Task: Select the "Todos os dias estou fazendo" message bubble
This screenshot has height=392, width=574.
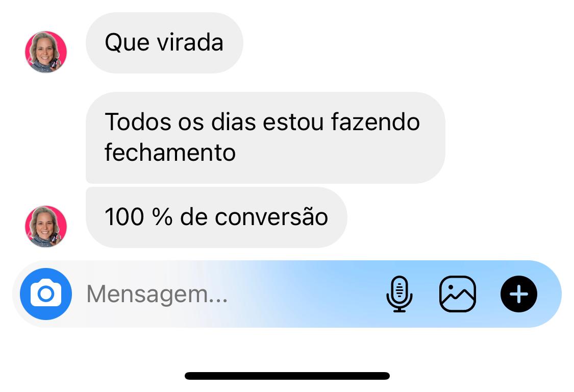Action: point(265,137)
